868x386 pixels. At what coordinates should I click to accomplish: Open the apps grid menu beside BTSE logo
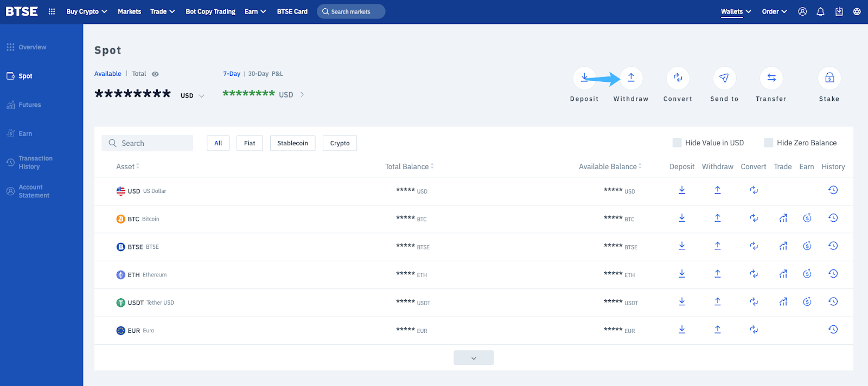point(52,11)
